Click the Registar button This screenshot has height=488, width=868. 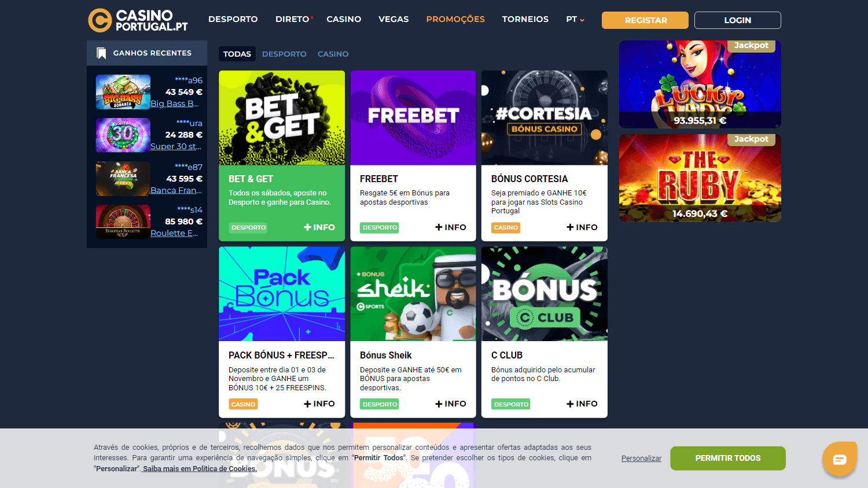pos(645,20)
